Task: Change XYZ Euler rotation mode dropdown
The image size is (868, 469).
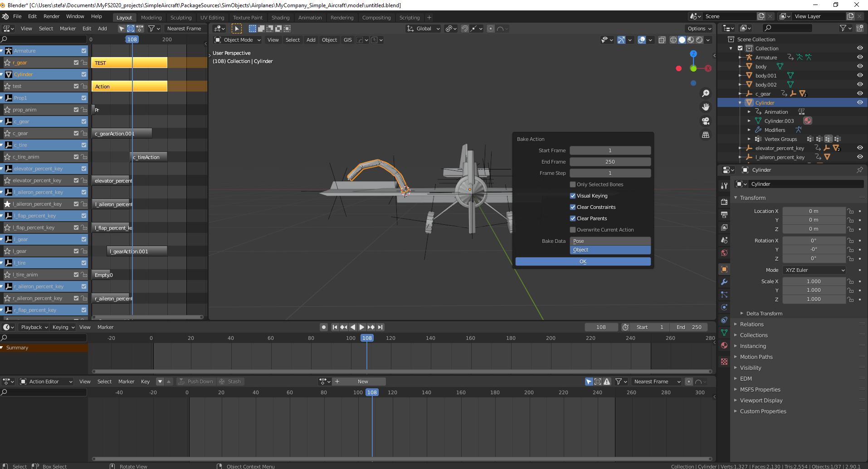Action: pyautogui.click(x=814, y=270)
